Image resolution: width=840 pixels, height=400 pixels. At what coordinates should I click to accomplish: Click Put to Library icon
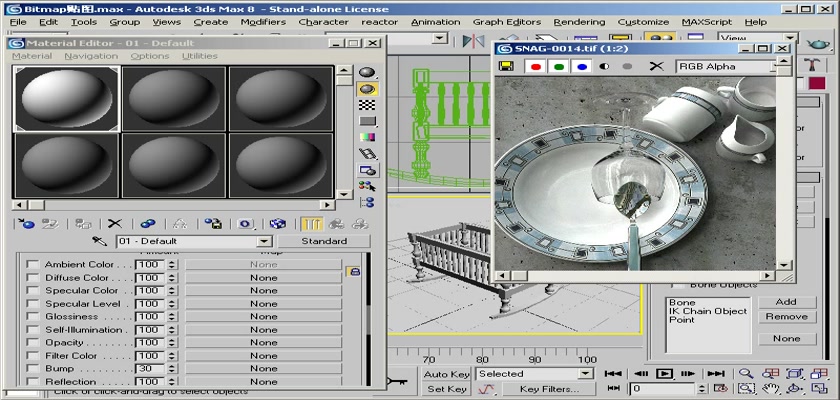[x=213, y=224]
